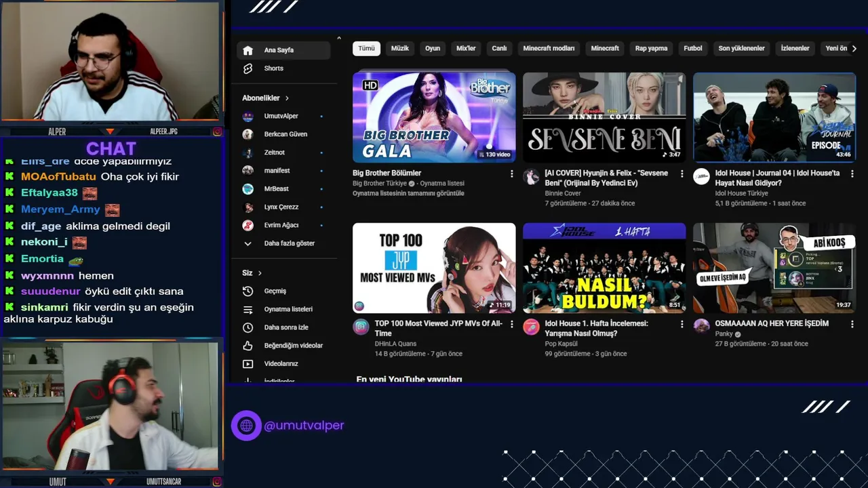Open Zeitnot channel avatar
Image resolution: width=868 pixels, height=488 pixels.
click(248, 152)
